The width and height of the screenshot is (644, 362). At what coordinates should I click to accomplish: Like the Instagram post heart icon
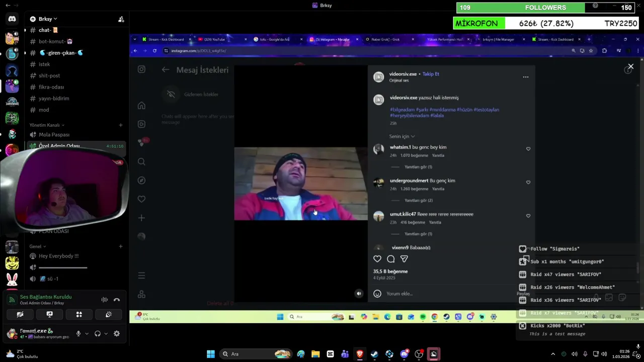[x=377, y=258]
